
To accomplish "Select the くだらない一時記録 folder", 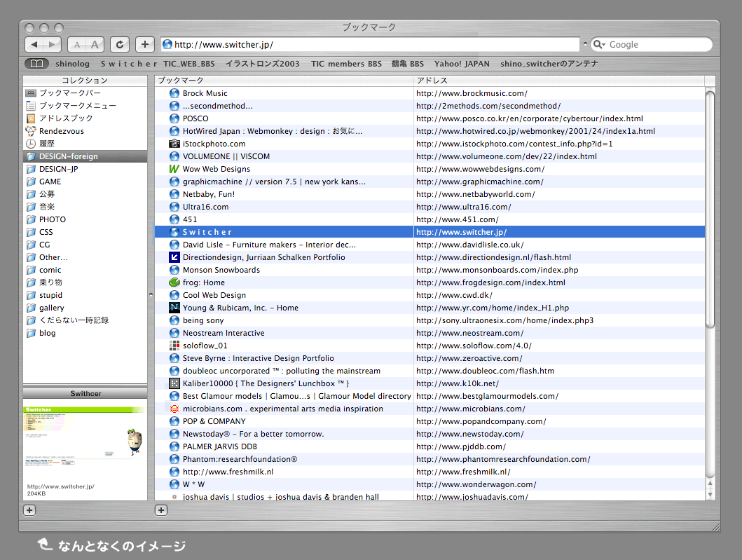I will point(85,320).
